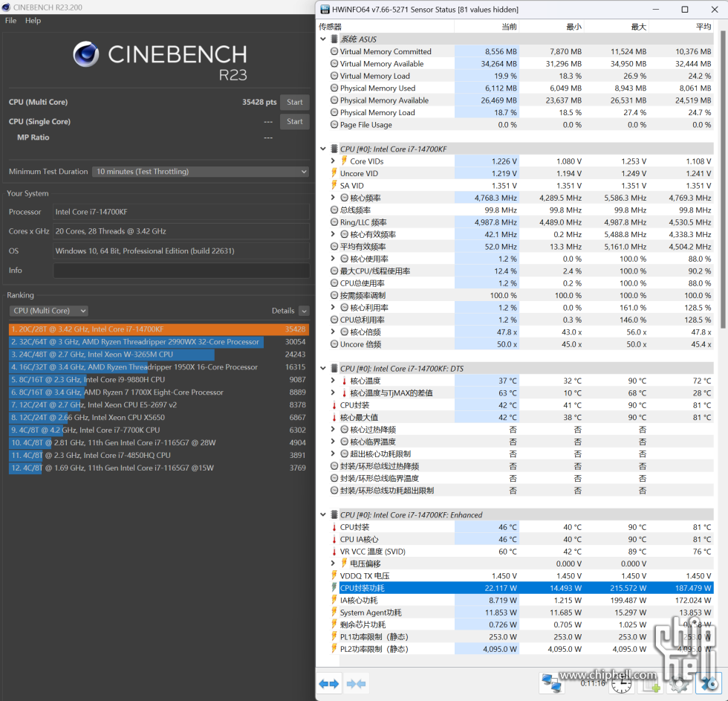
Task: Click the Processor field showing Intel Core i7-14700KF
Action: (x=181, y=212)
